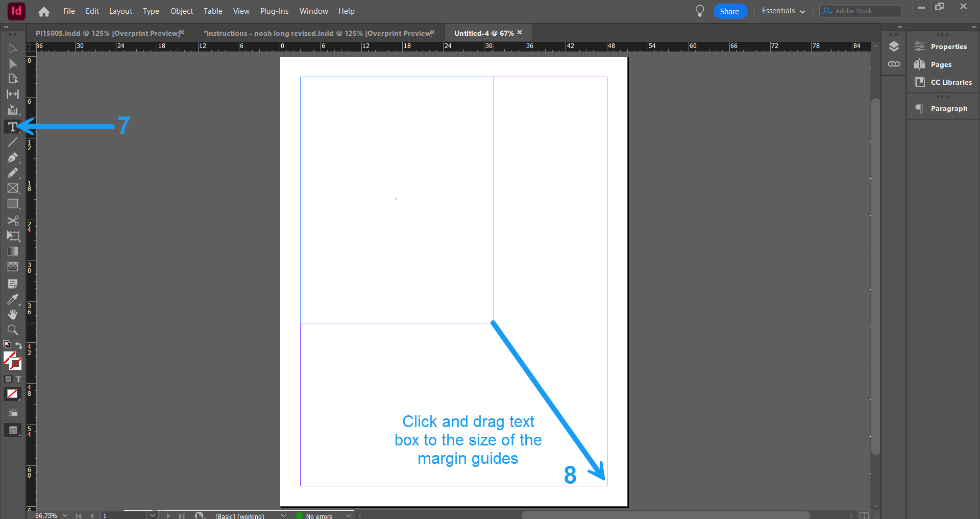Select the Type tool

click(x=12, y=127)
